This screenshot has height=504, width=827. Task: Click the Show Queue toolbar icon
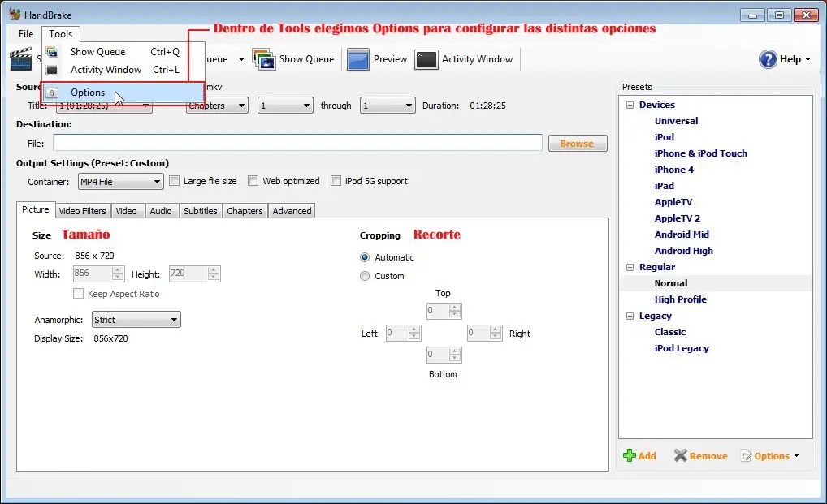(264, 59)
